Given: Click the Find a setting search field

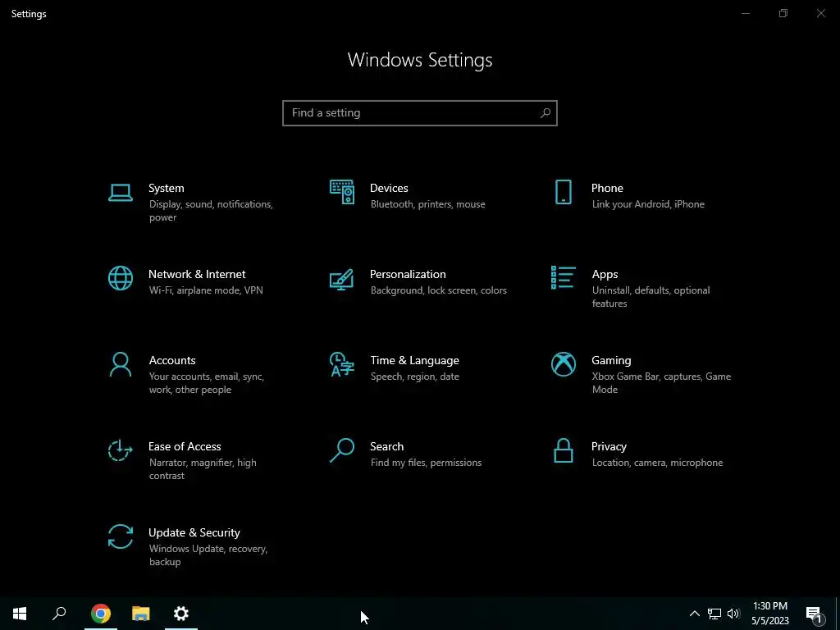Looking at the screenshot, I should point(420,113).
